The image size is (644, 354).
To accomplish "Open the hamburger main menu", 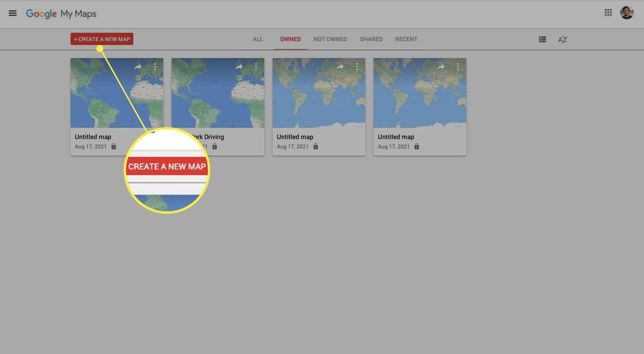I will click(x=13, y=13).
